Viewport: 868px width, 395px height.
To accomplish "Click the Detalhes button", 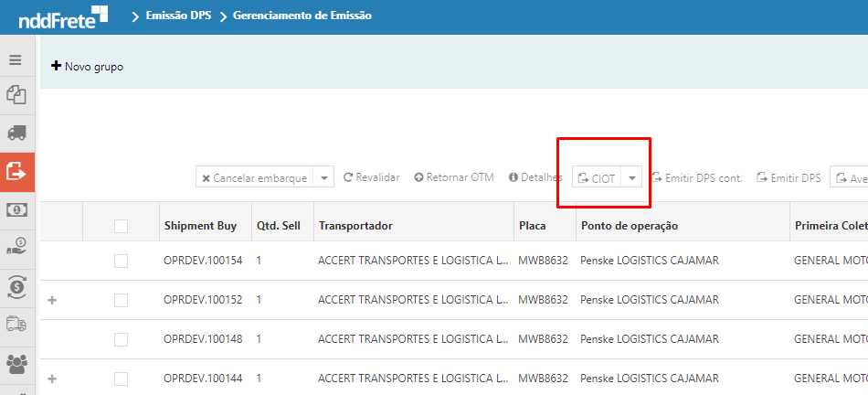I will tap(535, 177).
